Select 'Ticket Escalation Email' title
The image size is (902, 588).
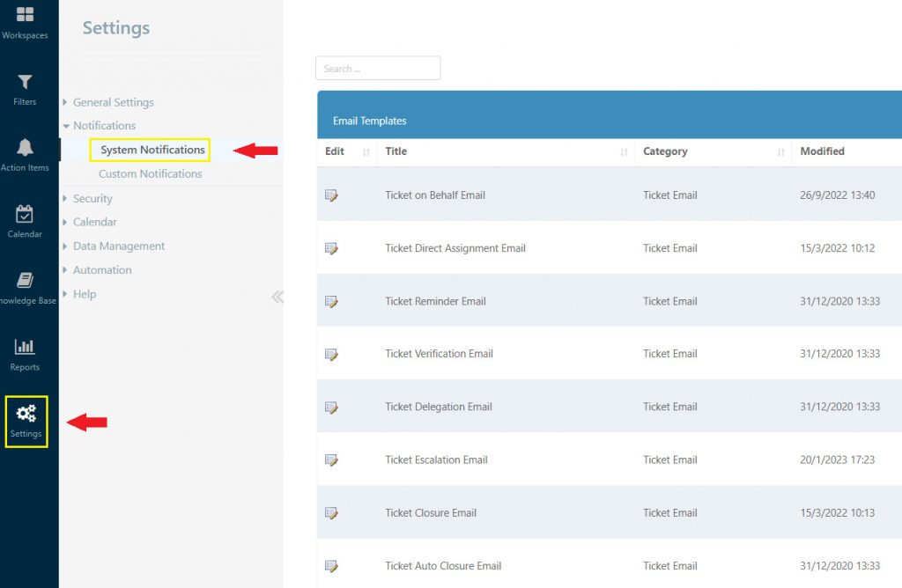(436, 459)
